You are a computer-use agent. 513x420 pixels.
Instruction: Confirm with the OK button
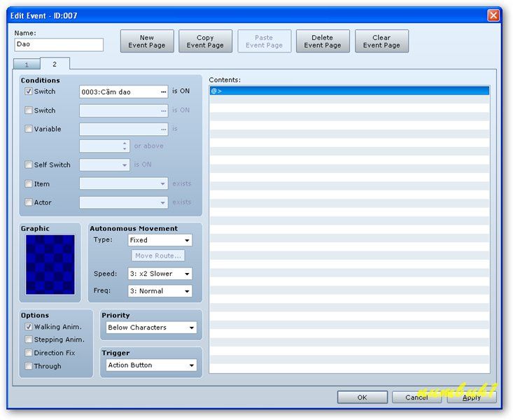coord(362,398)
